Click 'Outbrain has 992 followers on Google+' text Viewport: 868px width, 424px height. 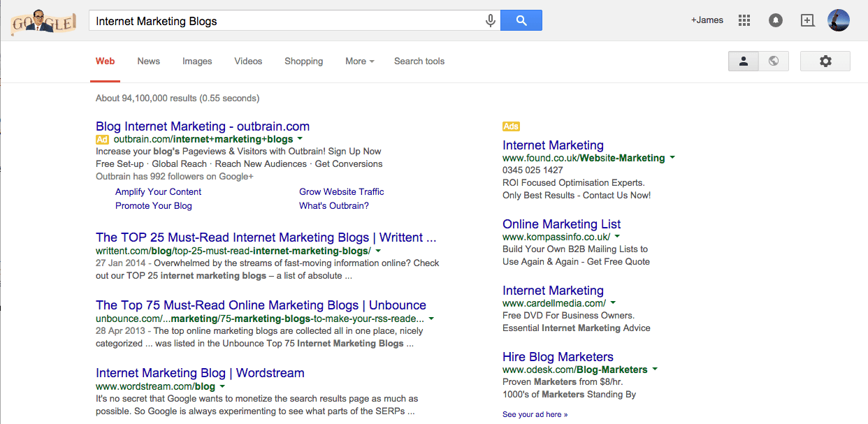pos(175,177)
